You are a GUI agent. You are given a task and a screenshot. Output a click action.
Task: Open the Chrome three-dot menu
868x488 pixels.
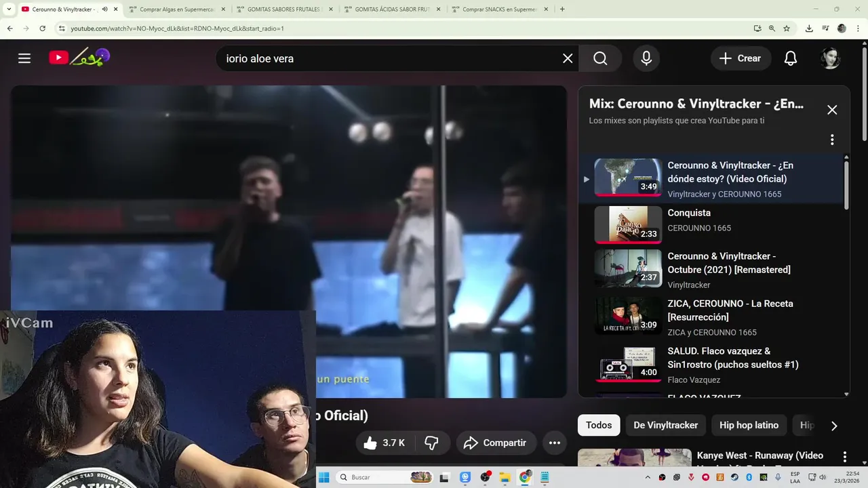coord(858,28)
